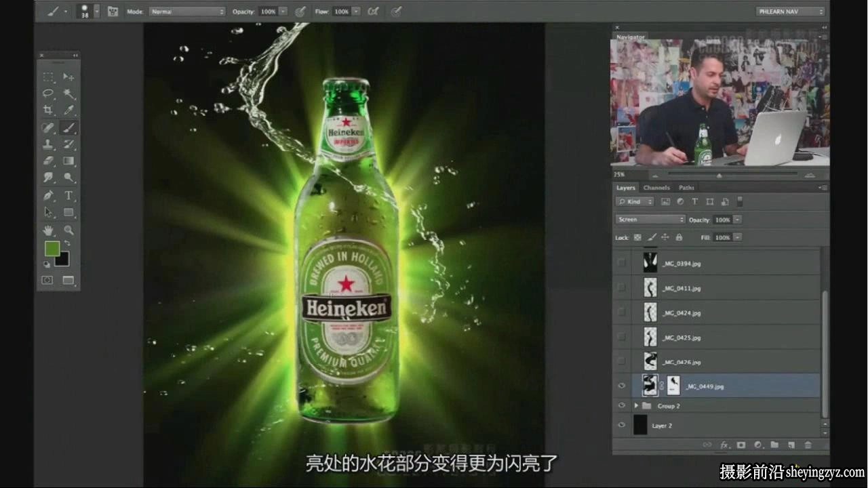Show the _MG_0394.jpg layer

point(621,263)
